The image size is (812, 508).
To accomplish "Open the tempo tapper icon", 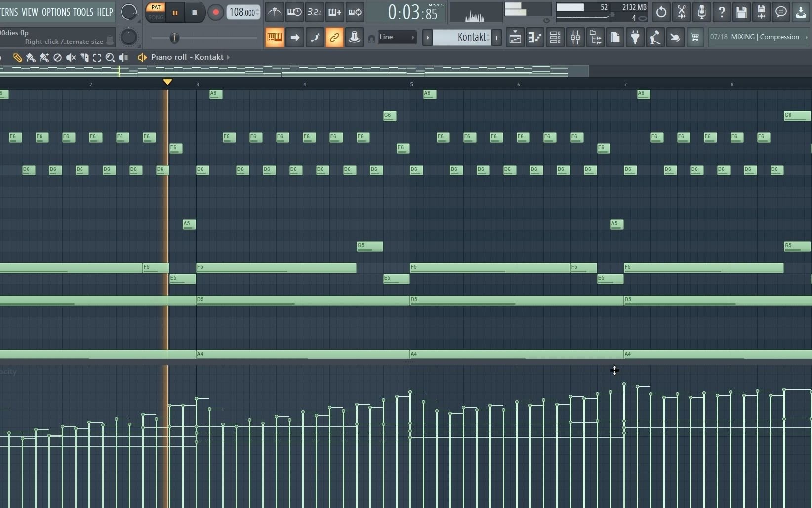I will [655, 37].
